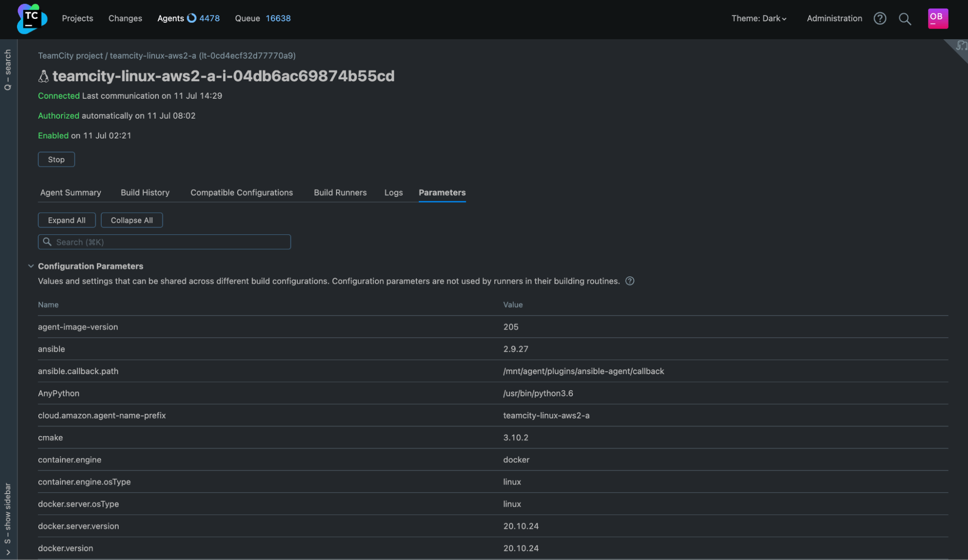Click queue count 16638

[x=278, y=18]
